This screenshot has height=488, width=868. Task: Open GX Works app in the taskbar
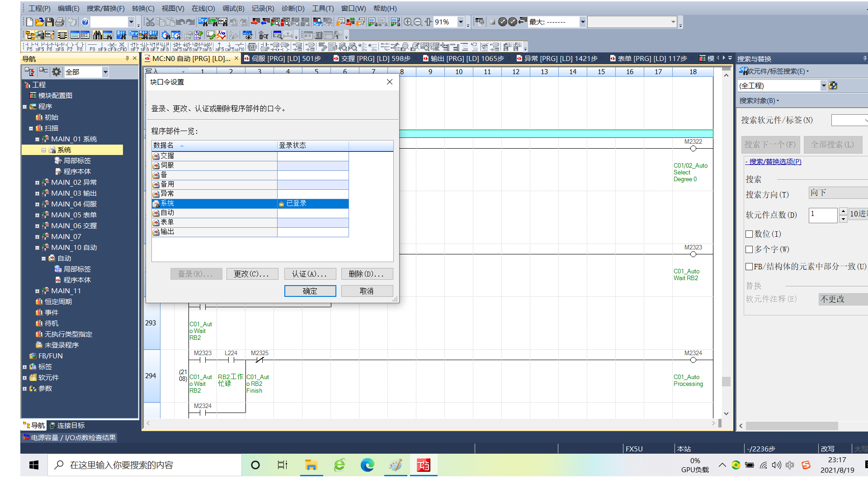click(x=424, y=465)
